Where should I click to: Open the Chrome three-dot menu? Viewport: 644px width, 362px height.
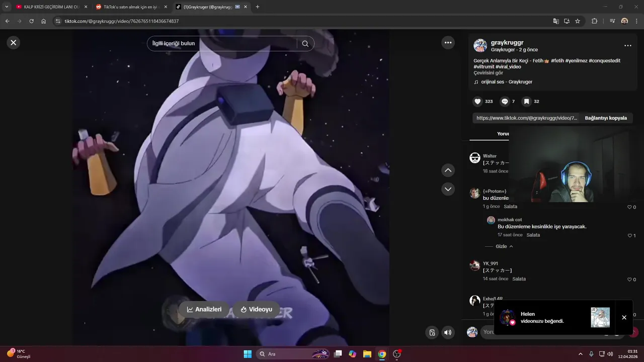[x=637, y=21]
